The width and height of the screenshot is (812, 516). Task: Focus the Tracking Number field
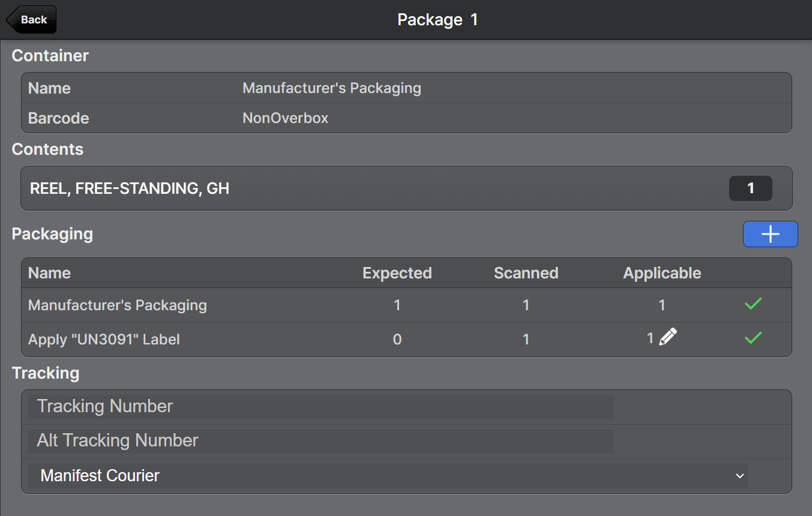click(320, 407)
